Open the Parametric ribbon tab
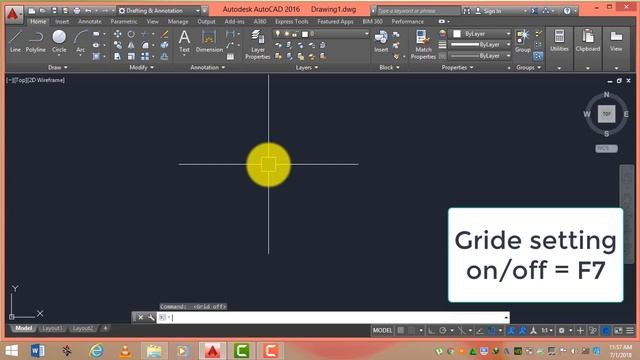The width and height of the screenshot is (640, 360). coord(124,21)
